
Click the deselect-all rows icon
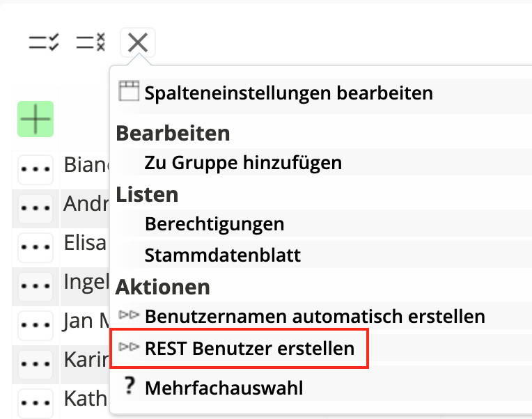91,42
